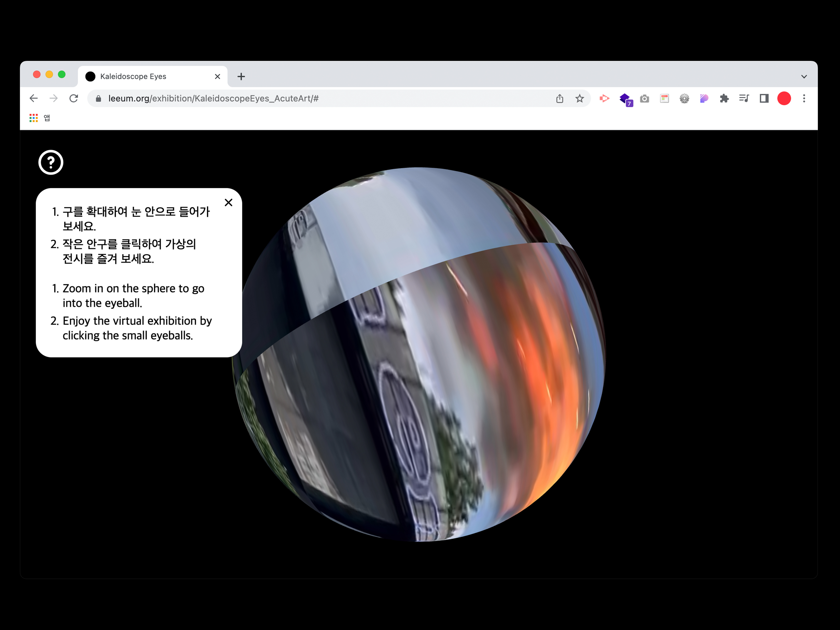Click the Apps grid shortcut in bookmarks bar

pos(34,118)
